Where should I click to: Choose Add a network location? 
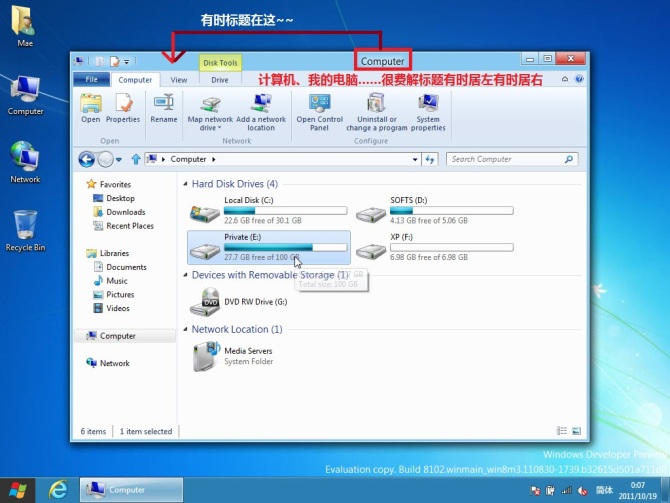[x=261, y=112]
